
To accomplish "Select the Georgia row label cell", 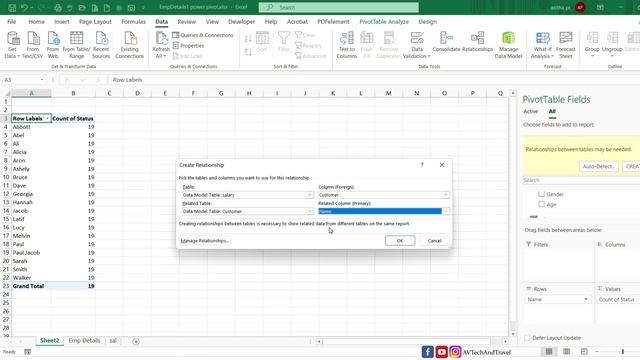I will (x=31, y=194).
